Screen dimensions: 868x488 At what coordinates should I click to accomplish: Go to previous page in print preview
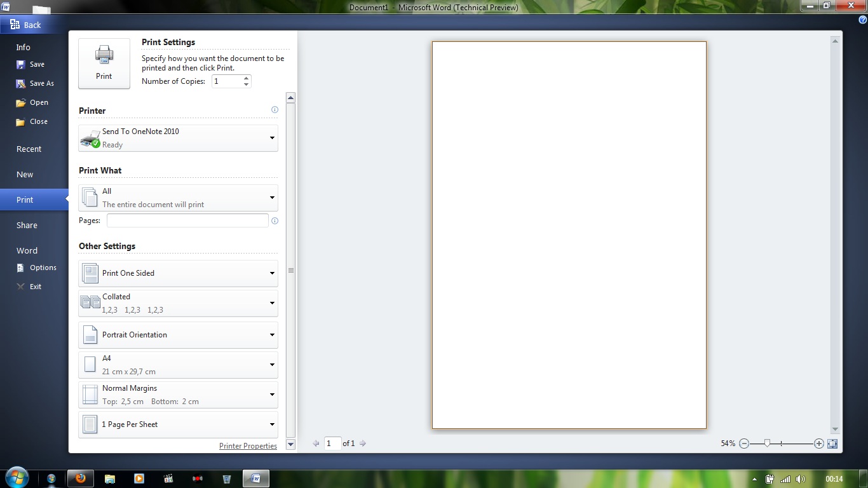point(316,444)
